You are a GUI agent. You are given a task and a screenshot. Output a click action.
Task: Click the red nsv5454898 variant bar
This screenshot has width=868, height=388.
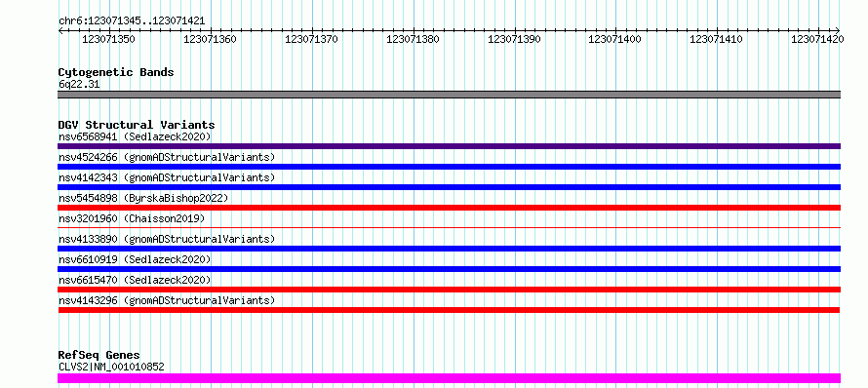tap(449, 208)
